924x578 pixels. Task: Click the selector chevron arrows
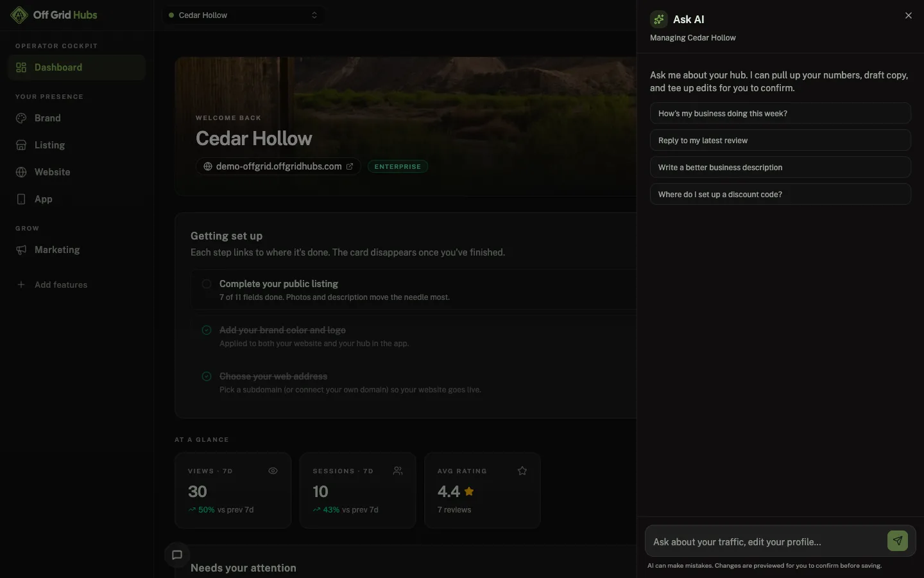click(x=314, y=15)
